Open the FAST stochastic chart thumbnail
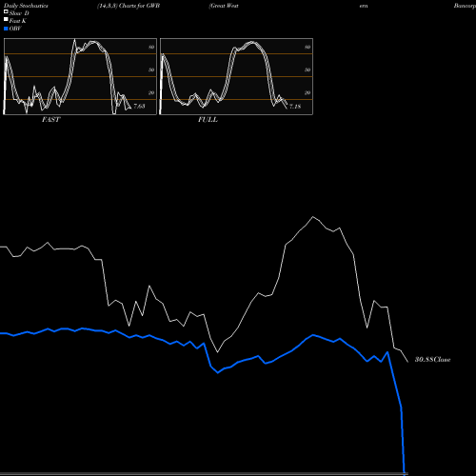Screen dimensions: 476x476 (x=80, y=76)
